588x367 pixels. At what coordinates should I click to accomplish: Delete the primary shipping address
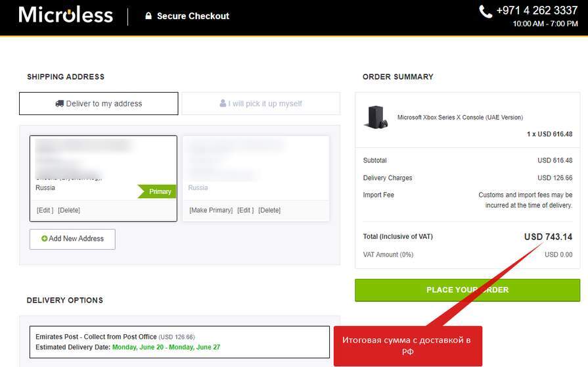pos(69,210)
